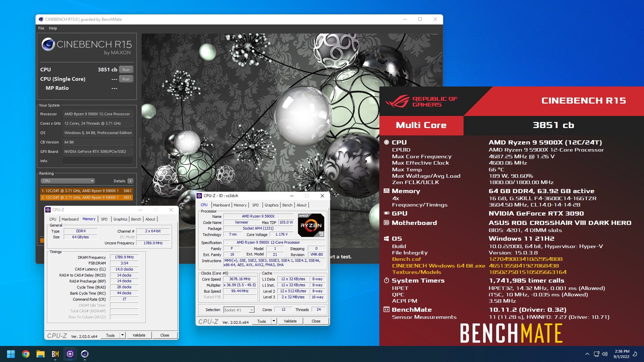The width and height of the screenshot is (644, 362).
Task: Open About tab in vz3dvh CPU-Z window
Action: point(302,205)
